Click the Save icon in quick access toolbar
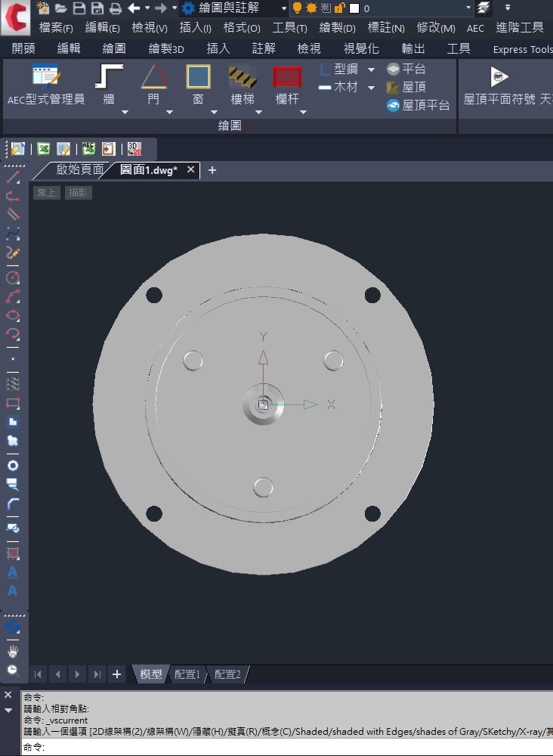Viewport: 553px width, 756px height. (x=79, y=8)
